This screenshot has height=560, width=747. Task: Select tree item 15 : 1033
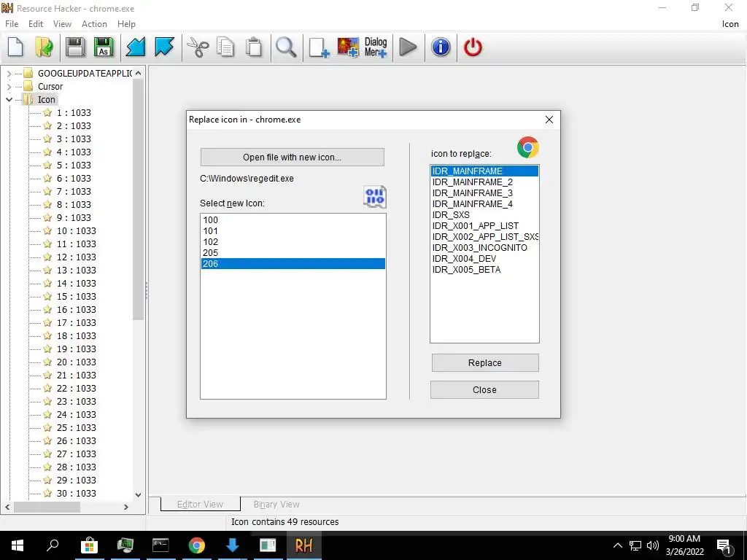coord(76,297)
